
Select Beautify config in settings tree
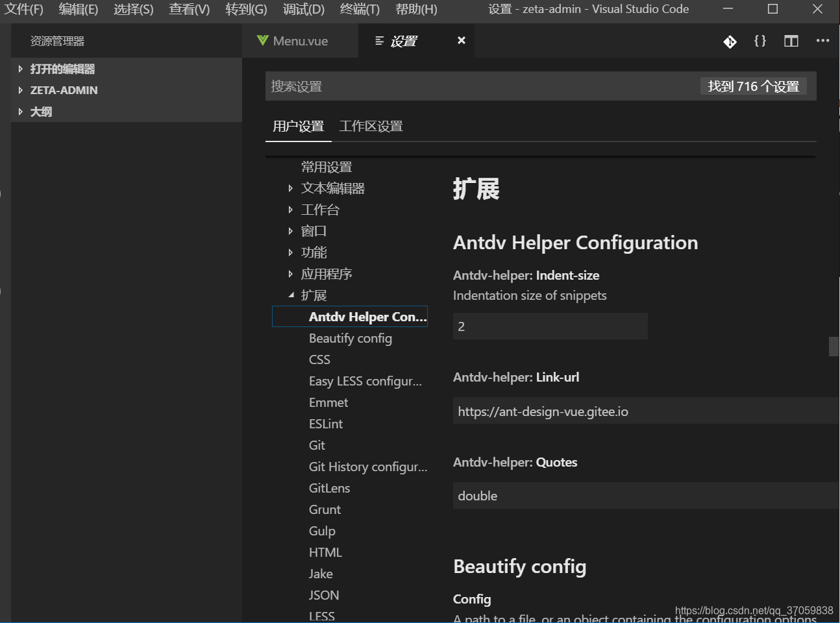pos(351,338)
